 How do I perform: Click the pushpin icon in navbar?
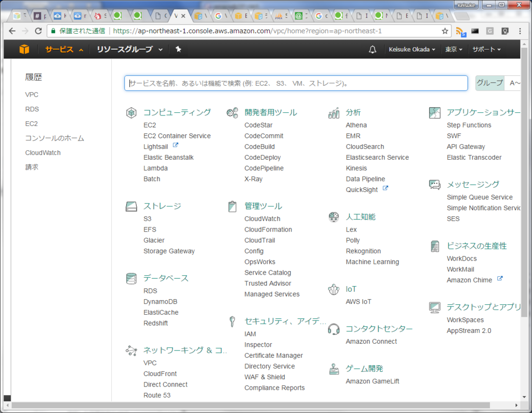(x=178, y=49)
